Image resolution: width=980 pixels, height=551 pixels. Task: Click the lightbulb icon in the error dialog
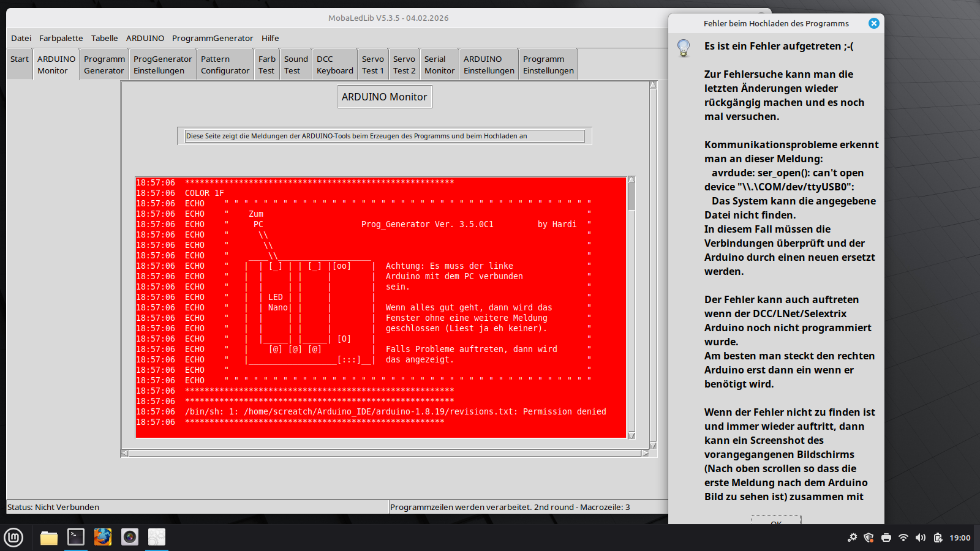tap(684, 48)
